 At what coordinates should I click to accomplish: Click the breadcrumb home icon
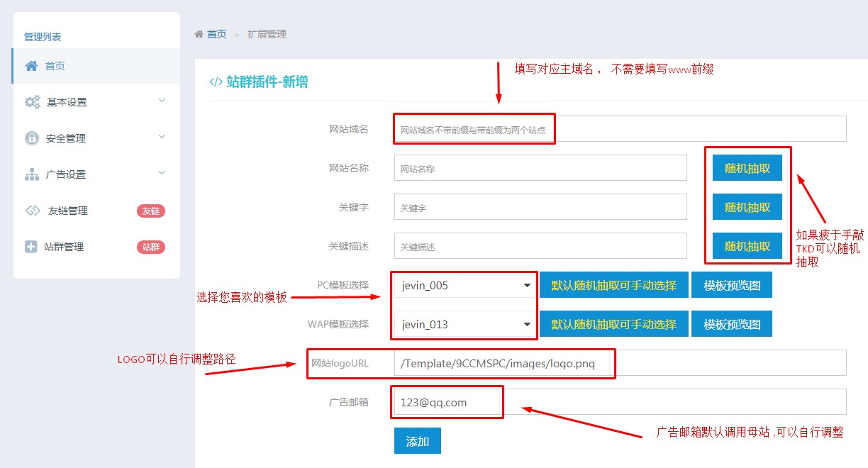(199, 34)
